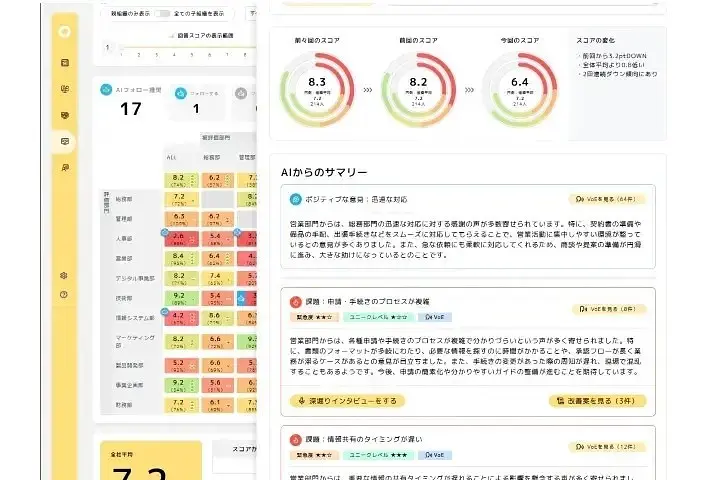The height and width of the screenshot is (480, 720).
Task: Expand arrows on the 6.2 summary cell
Action: click(228, 181)
